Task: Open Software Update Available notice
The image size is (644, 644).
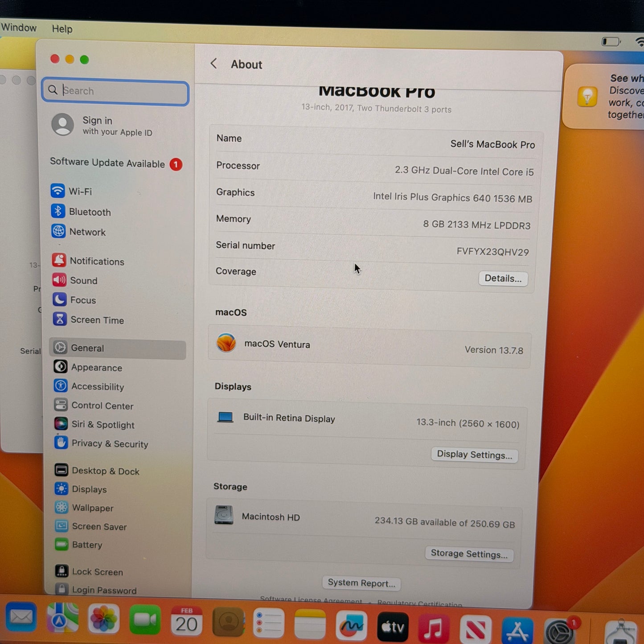Action: pos(116,163)
